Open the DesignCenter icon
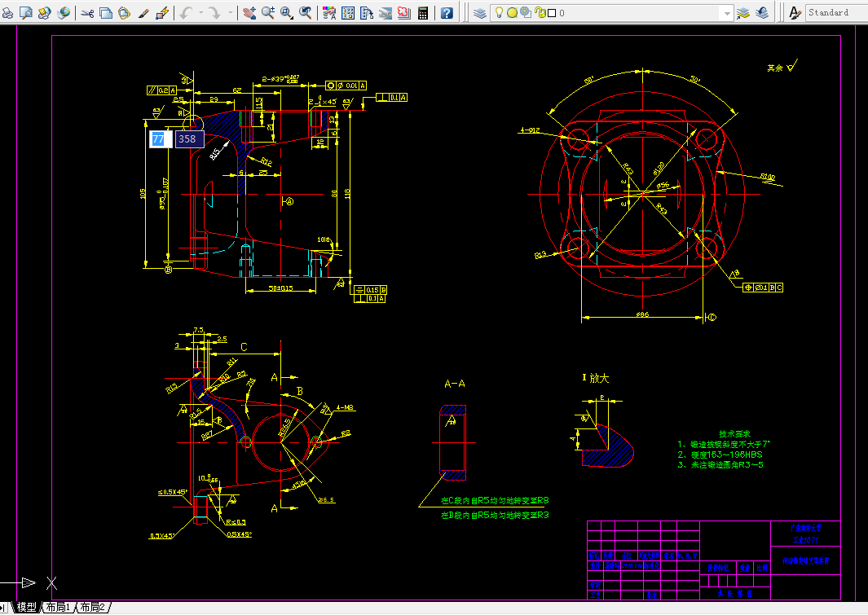This screenshot has width=868, height=615. (348, 13)
